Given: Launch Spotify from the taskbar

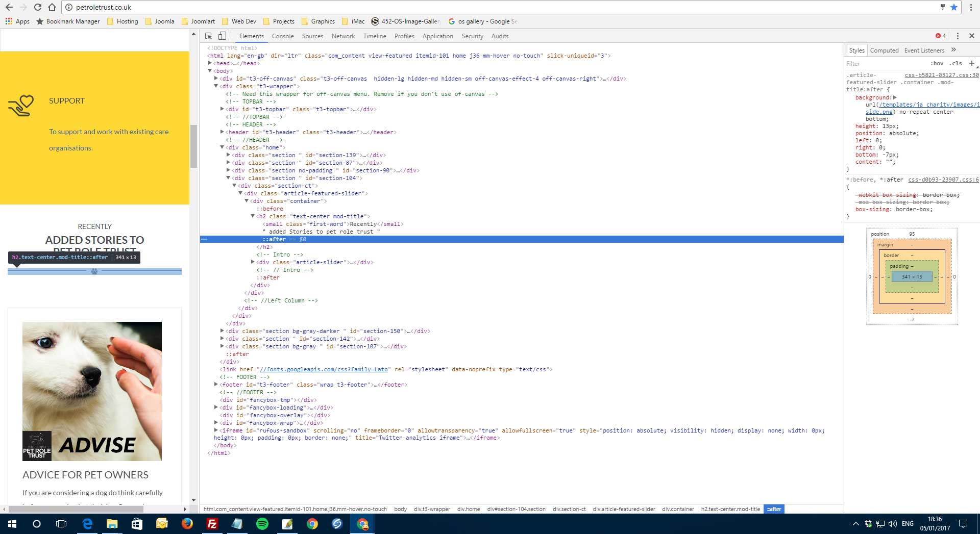Looking at the screenshot, I should 262,524.
